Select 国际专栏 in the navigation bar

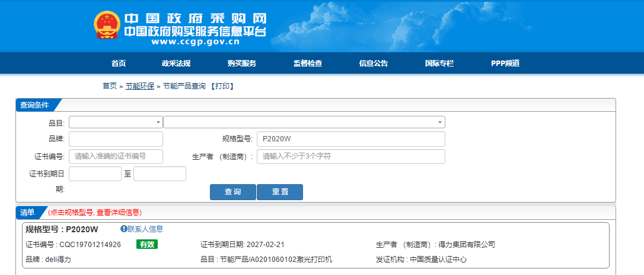pyautogui.click(x=439, y=64)
